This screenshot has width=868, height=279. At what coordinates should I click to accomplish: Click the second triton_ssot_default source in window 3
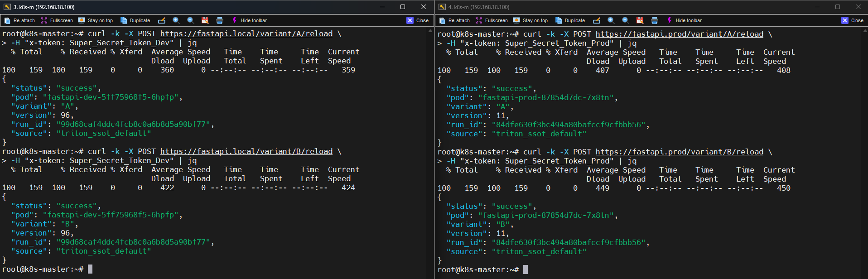104,251
